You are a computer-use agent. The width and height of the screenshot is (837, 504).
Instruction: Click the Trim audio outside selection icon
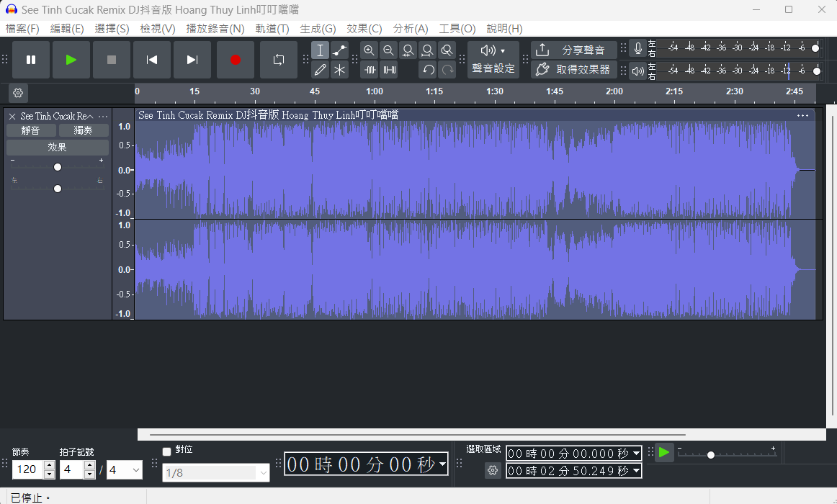(x=370, y=69)
